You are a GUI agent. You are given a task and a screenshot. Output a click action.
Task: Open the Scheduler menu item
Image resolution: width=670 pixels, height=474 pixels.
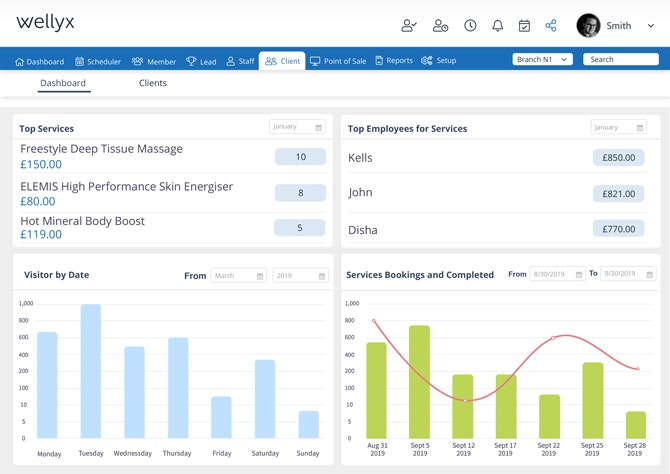click(x=98, y=62)
